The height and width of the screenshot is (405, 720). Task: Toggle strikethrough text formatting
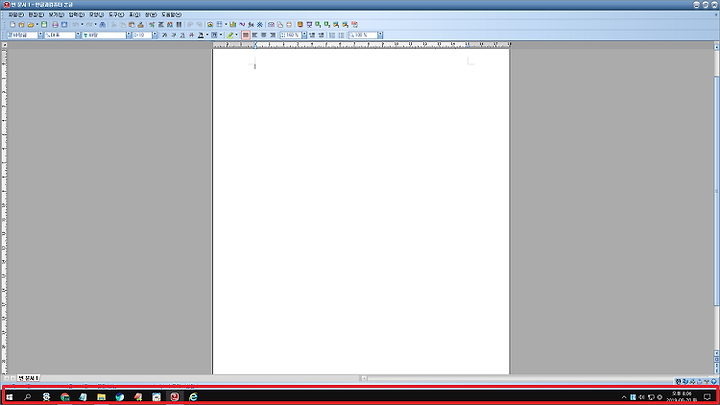(191, 35)
